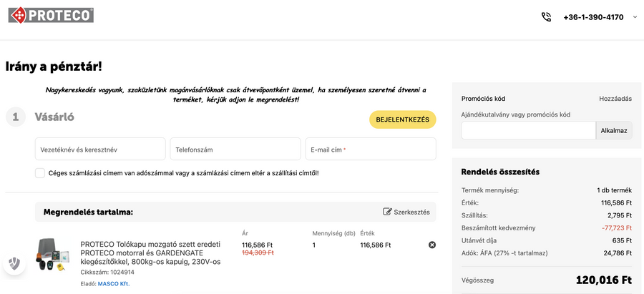Click the Vezetéknév és keresztnév field

[x=100, y=150]
